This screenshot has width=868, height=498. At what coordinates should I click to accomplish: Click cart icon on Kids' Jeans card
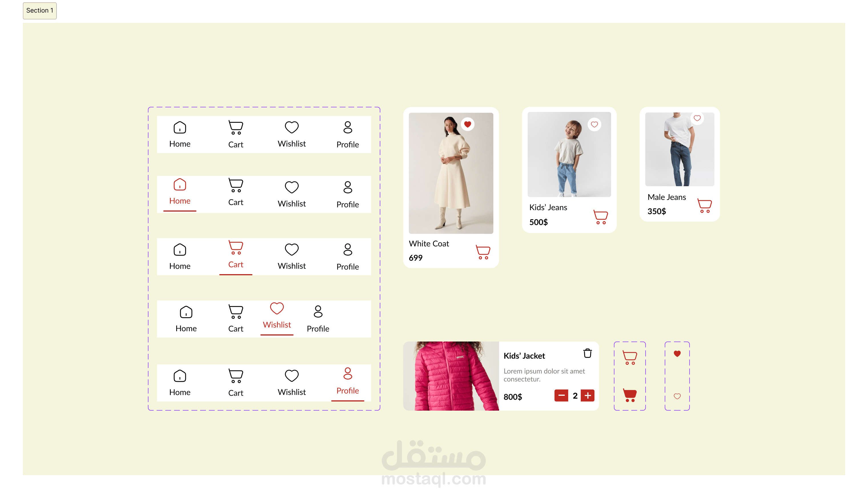pyautogui.click(x=600, y=217)
